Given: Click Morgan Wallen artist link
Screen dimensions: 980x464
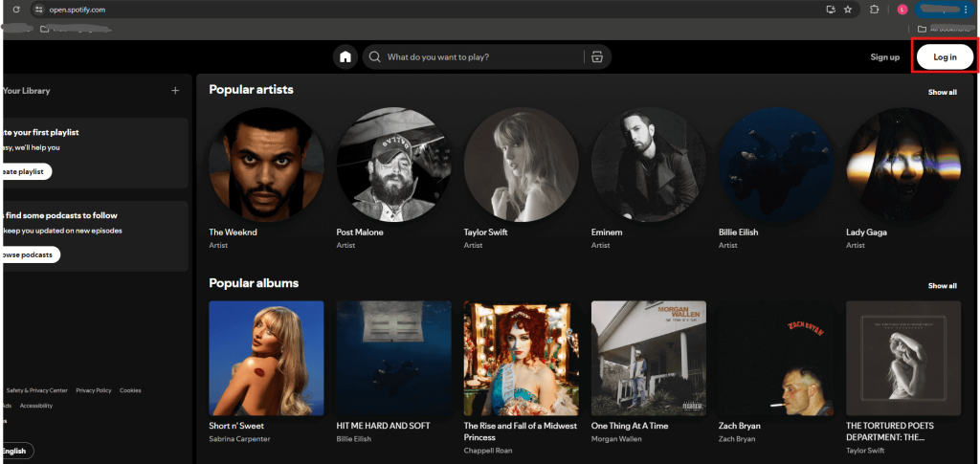Looking at the screenshot, I should [x=617, y=439].
